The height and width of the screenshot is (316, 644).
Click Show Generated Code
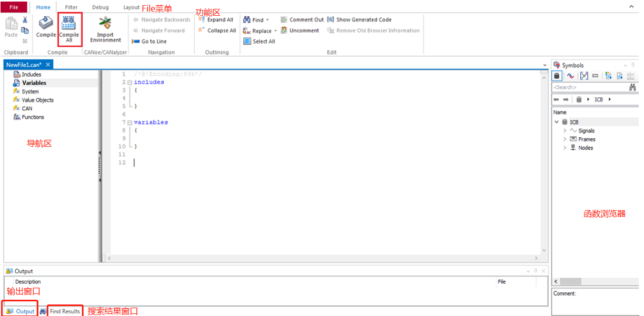pyautogui.click(x=359, y=20)
